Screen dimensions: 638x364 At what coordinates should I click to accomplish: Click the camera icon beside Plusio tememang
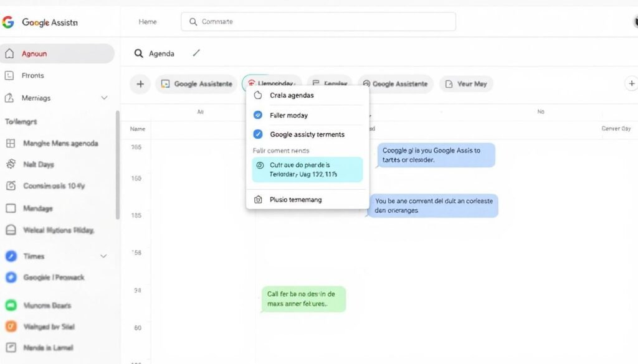(x=258, y=200)
